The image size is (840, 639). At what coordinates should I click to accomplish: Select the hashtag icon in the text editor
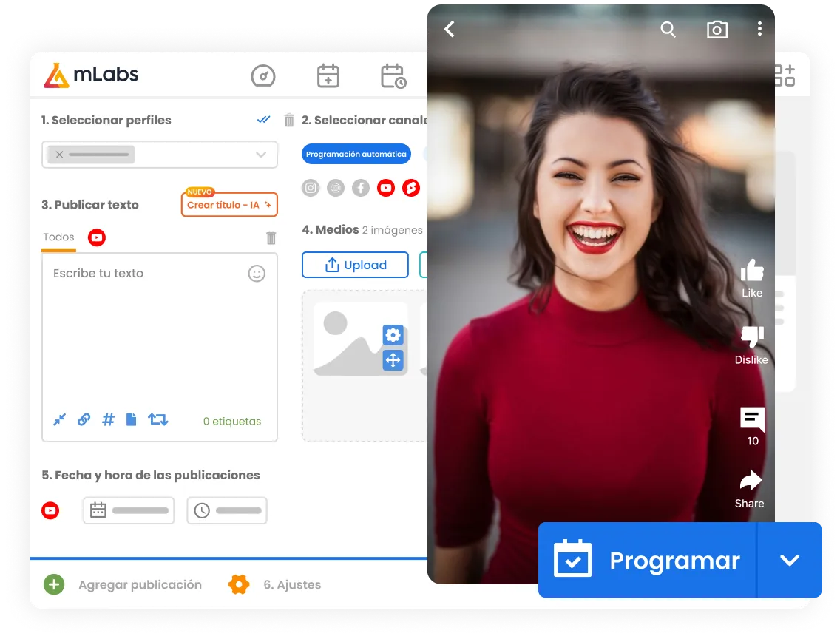pos(108,419)
